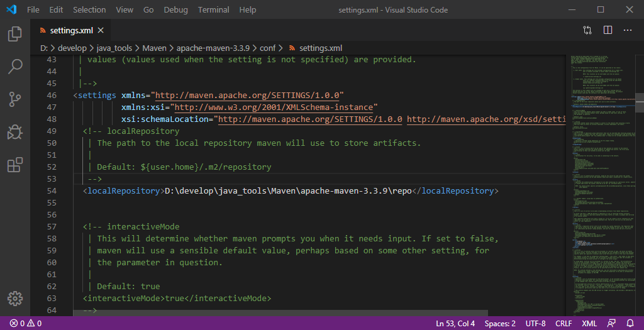Click the repo path text on line 54
The height and width of the screenshot is (330, 644).
pos(288,191)
